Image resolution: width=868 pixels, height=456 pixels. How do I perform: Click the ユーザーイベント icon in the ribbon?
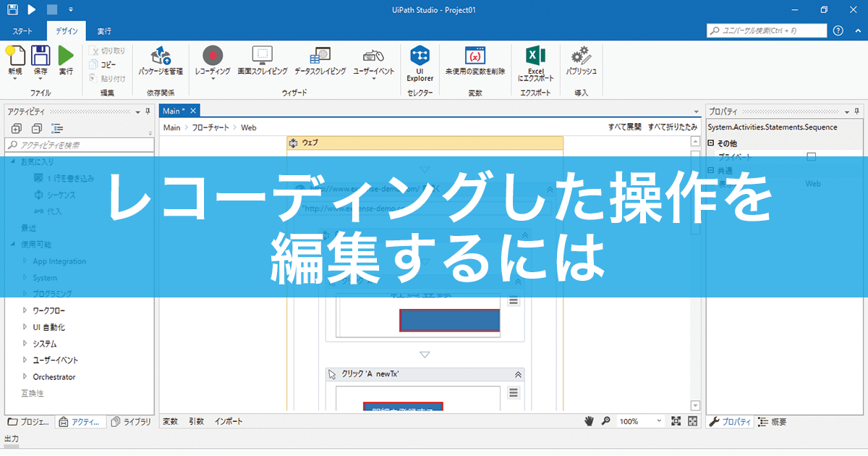pyautogui.click(x=373, y=55)
